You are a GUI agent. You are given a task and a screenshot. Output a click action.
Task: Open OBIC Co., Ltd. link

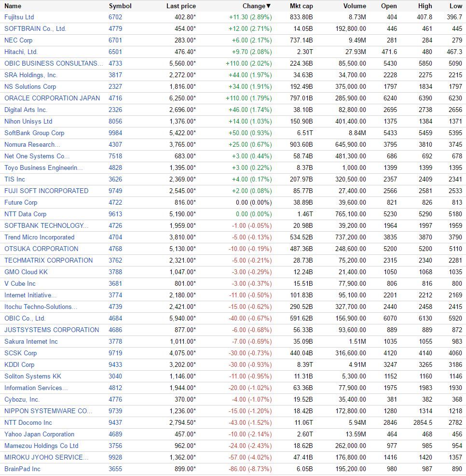(25, 318)
